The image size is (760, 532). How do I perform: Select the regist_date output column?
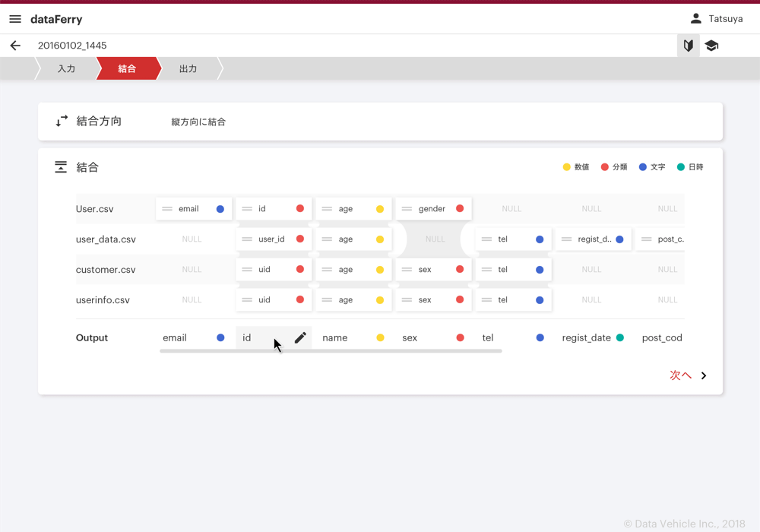point(594,337)
